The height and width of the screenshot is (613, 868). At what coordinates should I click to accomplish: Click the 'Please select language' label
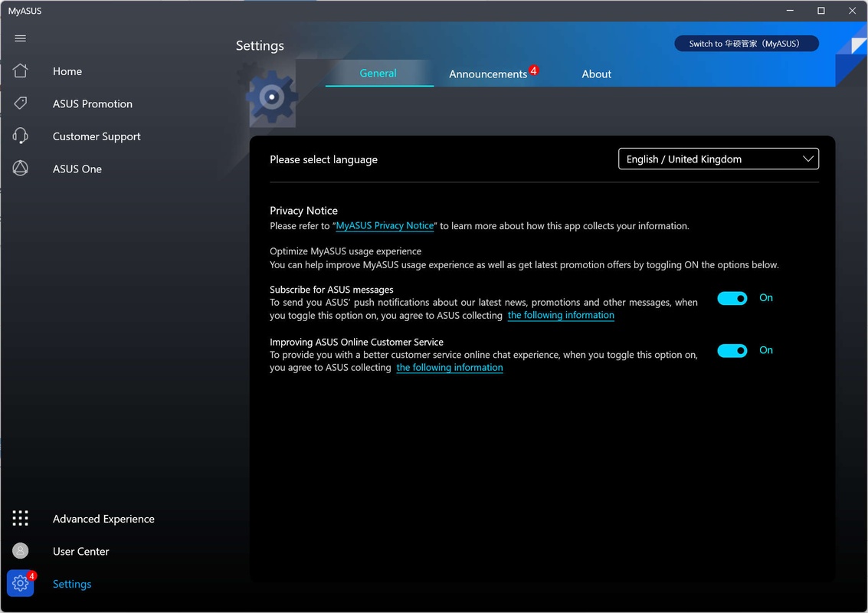pyautogui.click(x=323, y=160)
